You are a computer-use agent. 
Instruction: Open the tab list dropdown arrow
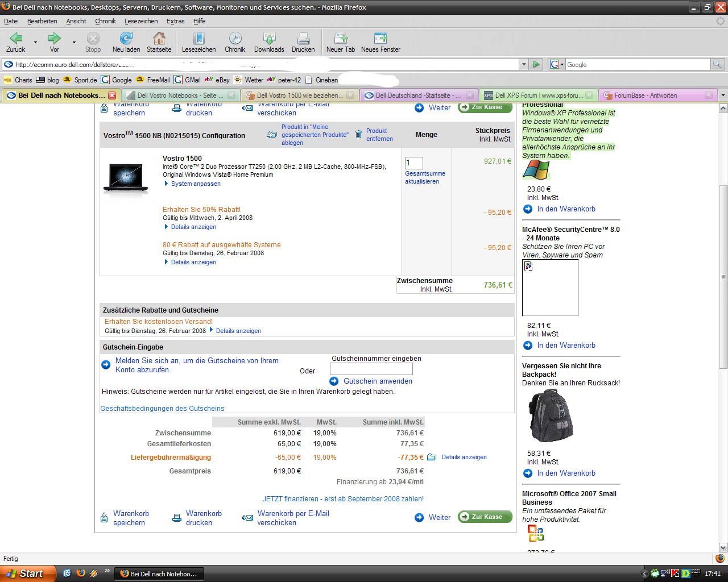pos(722,95)
